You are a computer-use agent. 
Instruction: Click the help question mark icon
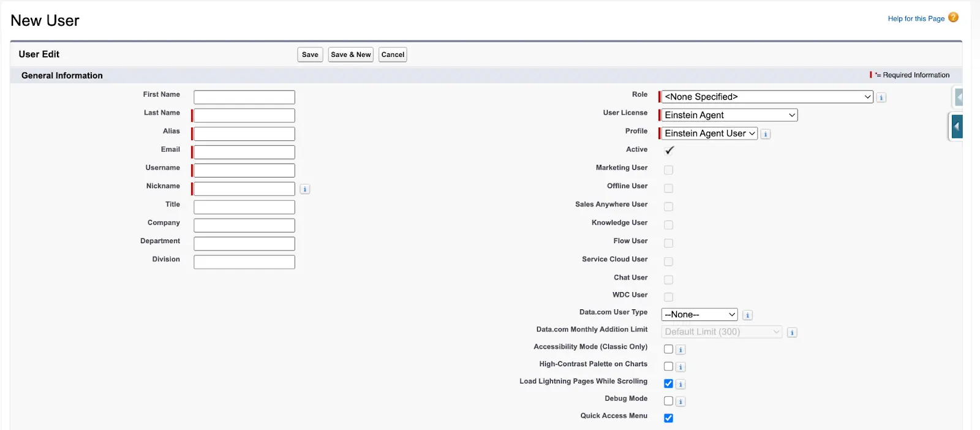coord(953,18)
